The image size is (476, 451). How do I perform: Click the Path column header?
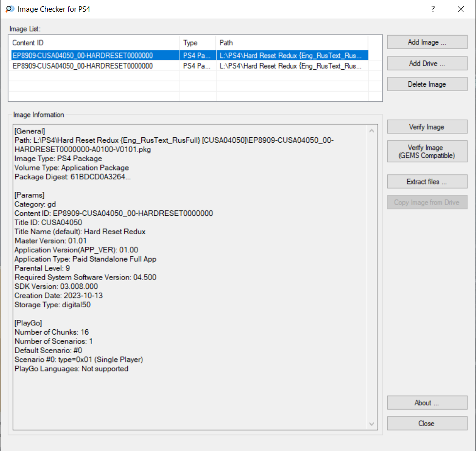pyautogui.click(x=291, y=43)
